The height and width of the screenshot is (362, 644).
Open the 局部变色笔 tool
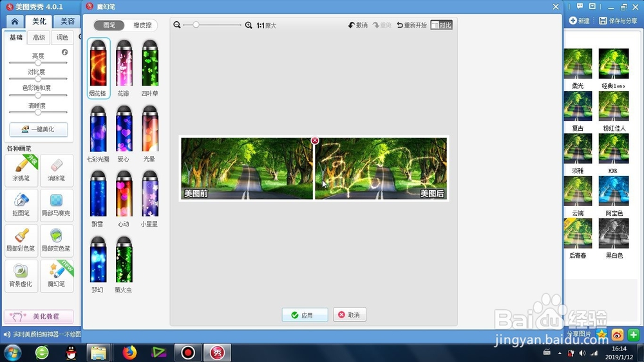pyautogui.click(x=57, y=240)
